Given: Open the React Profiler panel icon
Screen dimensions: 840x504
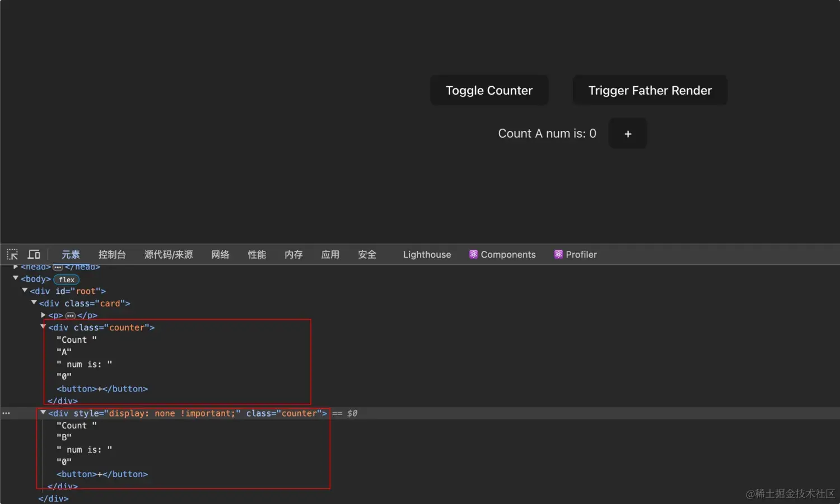Looking at the screenshot, I should coord(558,254).
